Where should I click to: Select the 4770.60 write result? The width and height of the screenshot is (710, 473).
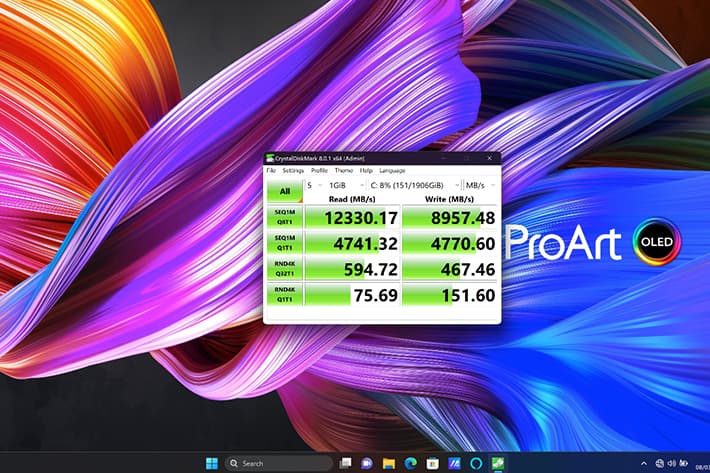point(450,243)
